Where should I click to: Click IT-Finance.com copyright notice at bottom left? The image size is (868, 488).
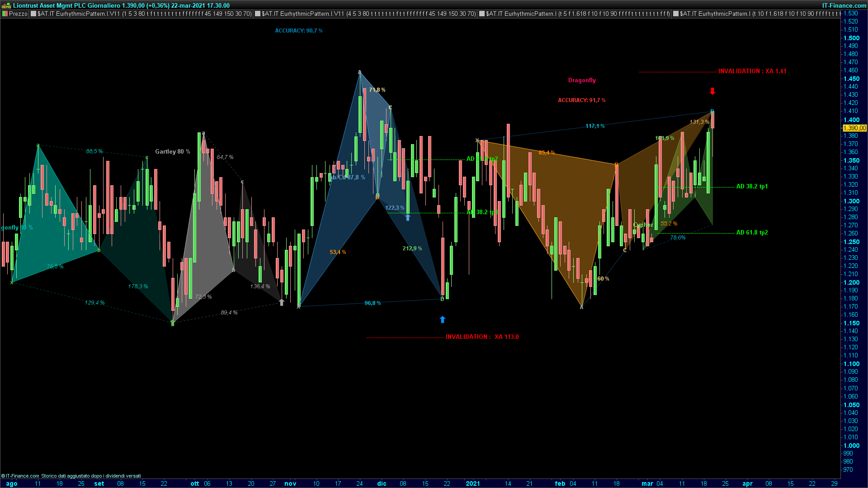pyautogui.click(x=20, y=476)
